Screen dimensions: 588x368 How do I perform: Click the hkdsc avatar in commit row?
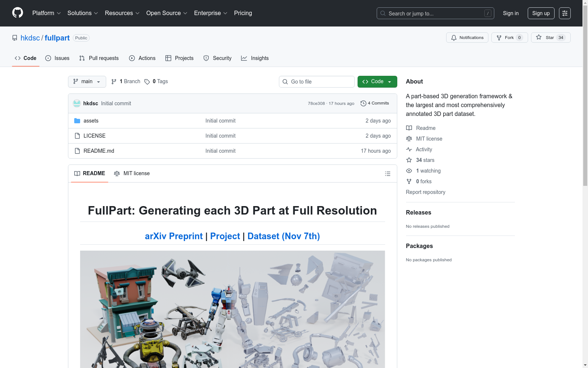click(77, 103)
